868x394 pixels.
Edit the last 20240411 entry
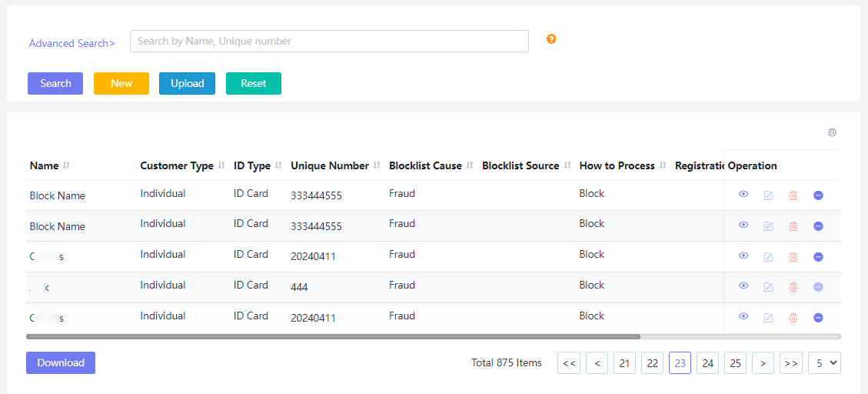[x=768, y=318]
